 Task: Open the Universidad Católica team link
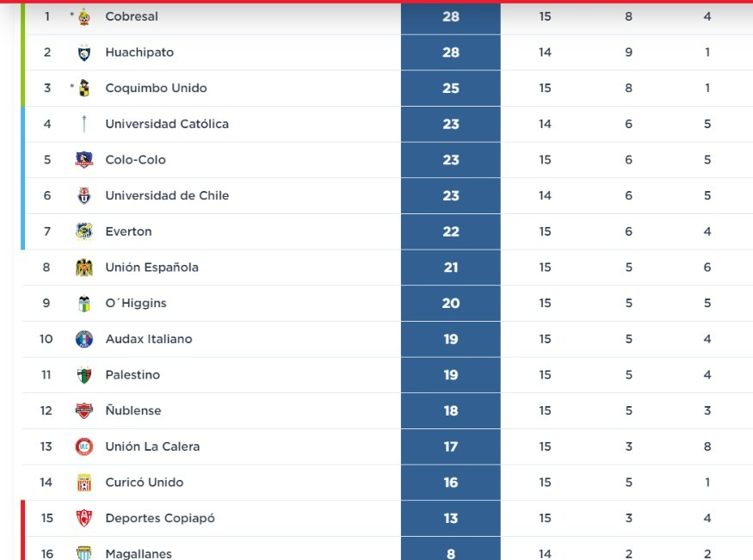[x=167, y=124]
